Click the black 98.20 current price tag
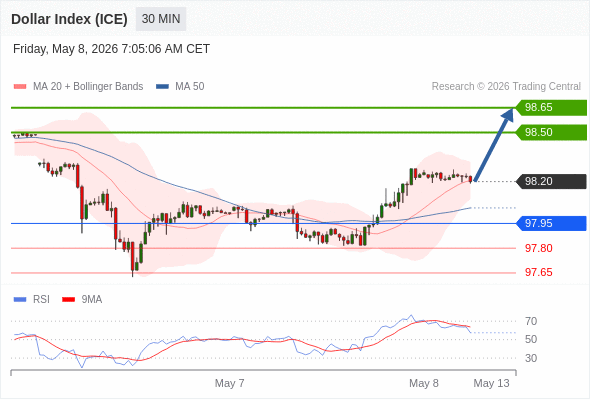Image resolution: width=590 pixels, height=400 pixels. [551, 181]
